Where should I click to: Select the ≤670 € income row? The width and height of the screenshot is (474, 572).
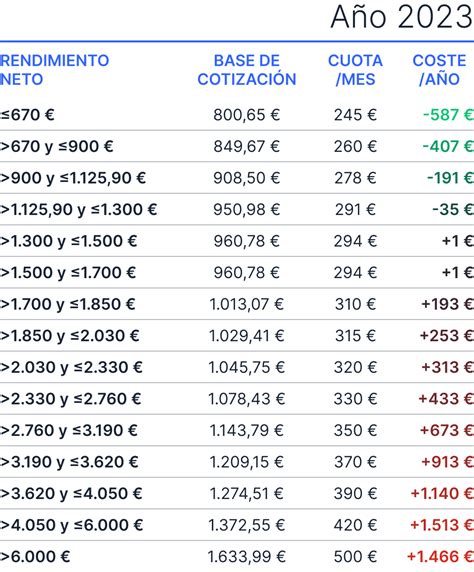pyautogui.click(x=237, y=115)
